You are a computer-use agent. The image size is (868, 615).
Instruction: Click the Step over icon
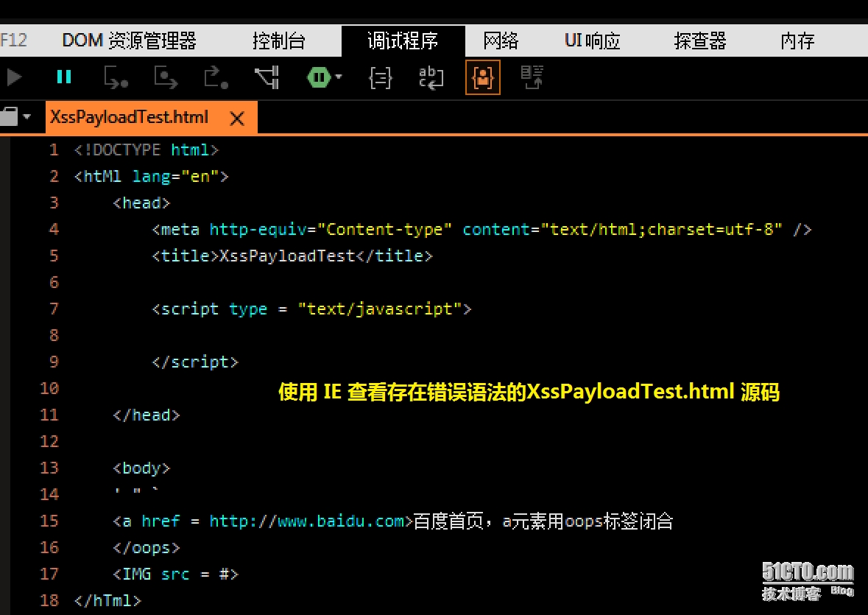(x=166, y=77)
